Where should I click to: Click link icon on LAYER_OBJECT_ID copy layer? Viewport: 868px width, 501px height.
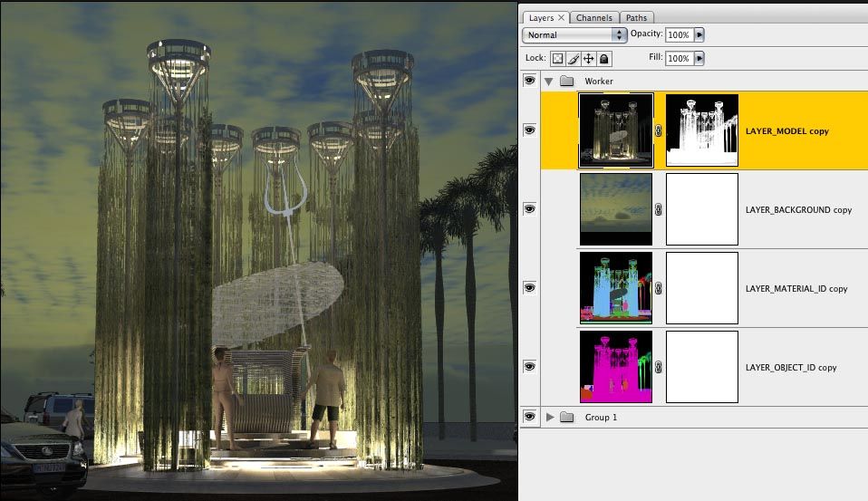click(x=659, y=367)
